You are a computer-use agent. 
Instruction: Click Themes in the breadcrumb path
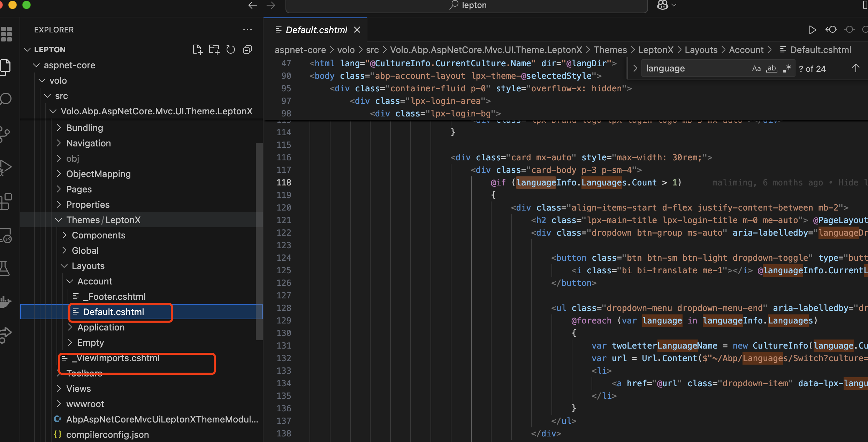610,50
